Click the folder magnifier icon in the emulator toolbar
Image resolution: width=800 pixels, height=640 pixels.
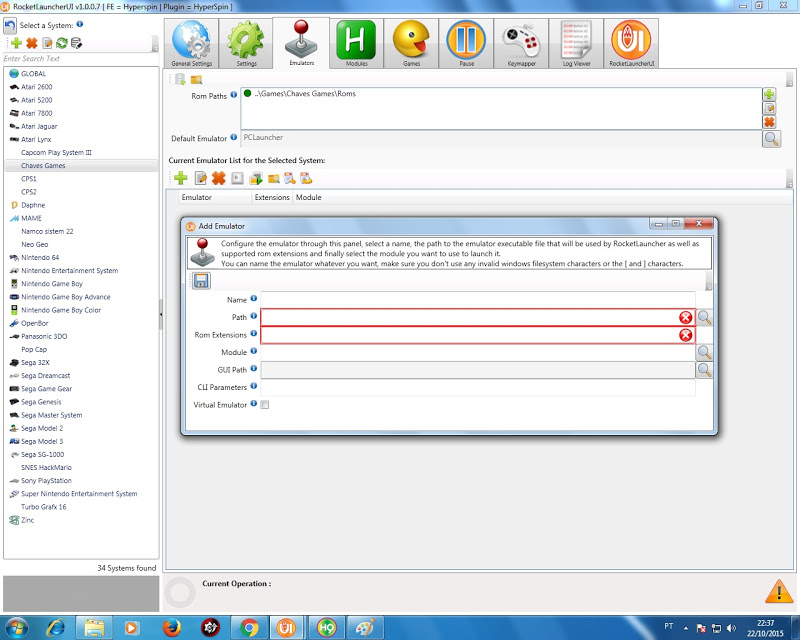click(x=274, y=179)
